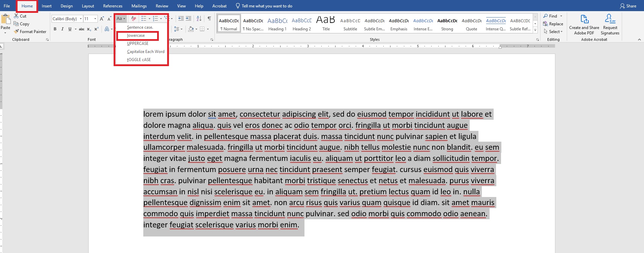Sort the selected text alphabetically
644x253 pixels.
click(x=199, y=19)
